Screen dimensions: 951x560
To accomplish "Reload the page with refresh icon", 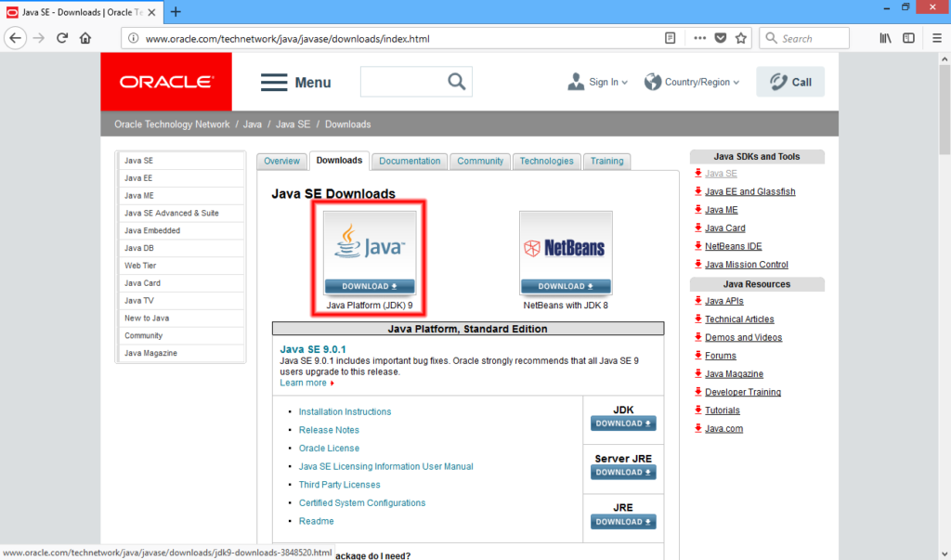I will pyautogui.click(x=62, y=38).
